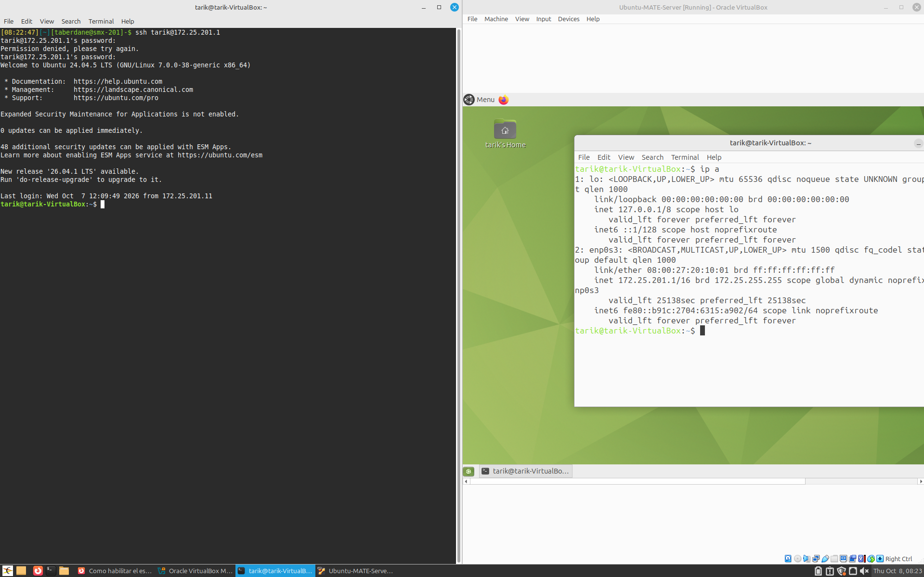
Task: Click the recording indicator in VirtualBox status bar
Action: 852,559
